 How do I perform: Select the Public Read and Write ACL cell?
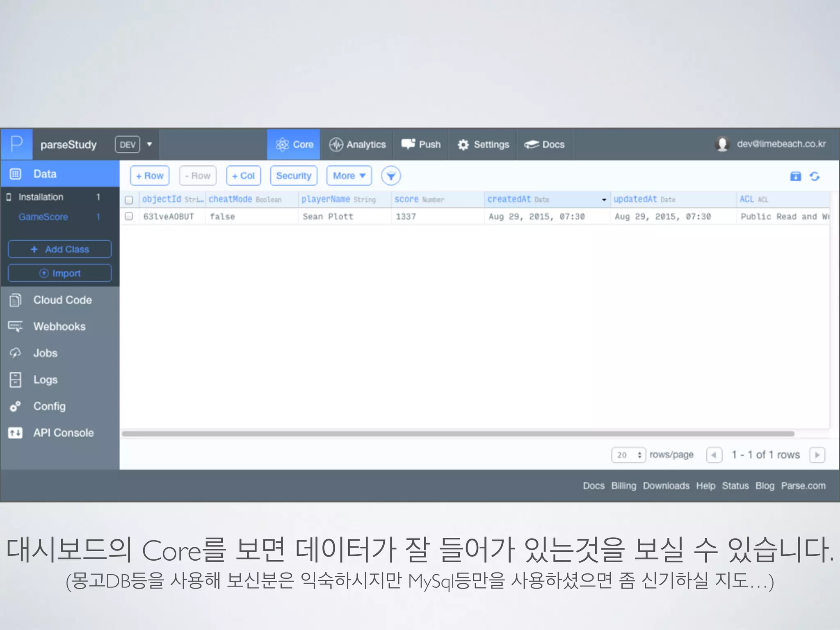point(783,217)
